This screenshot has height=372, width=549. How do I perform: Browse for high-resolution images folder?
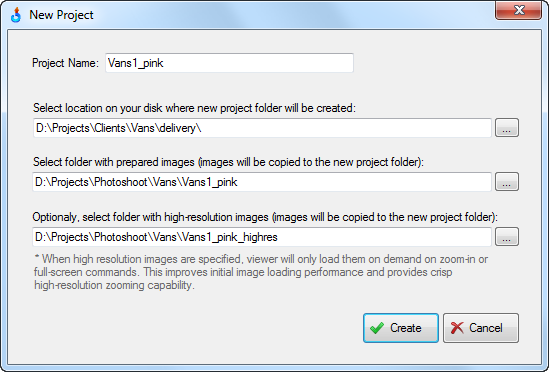coord(507,237)
